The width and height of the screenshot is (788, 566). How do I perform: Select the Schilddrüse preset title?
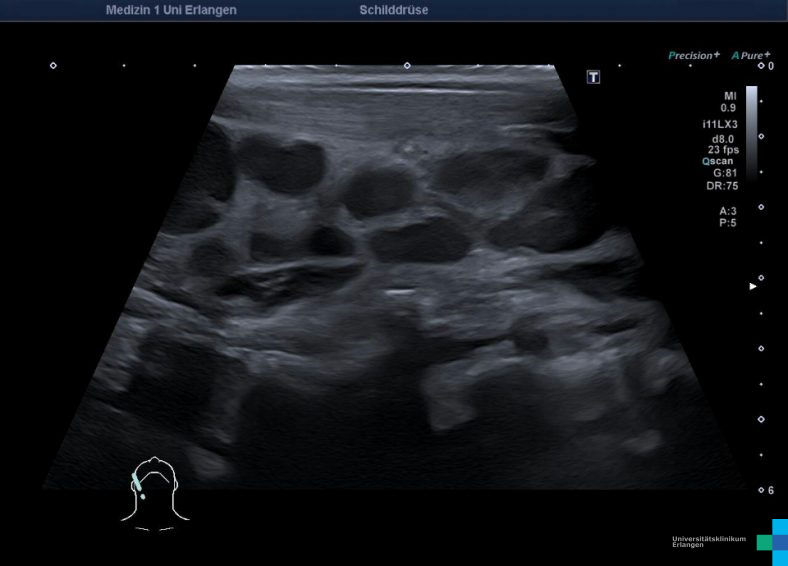(x=394, y=10)
